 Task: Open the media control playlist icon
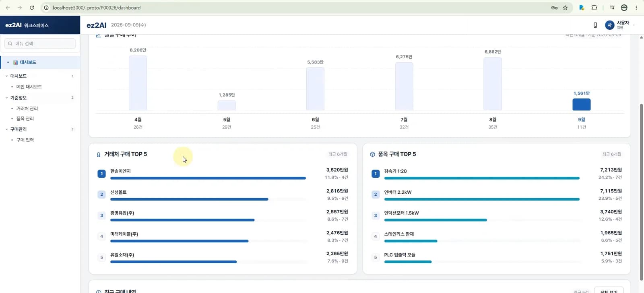click(612, 8)
